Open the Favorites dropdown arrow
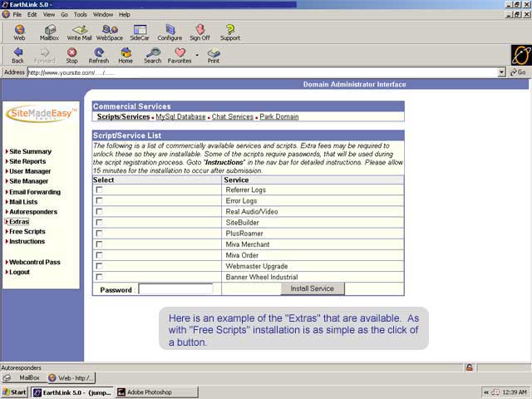This screenshot has height=399, width=532. tap(197, 56)
